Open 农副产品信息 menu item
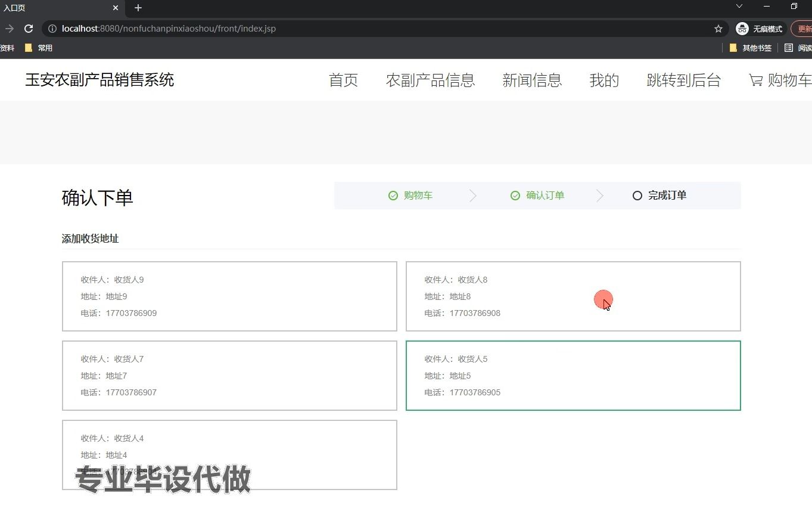The image size is (812, 508). [430, 80]
